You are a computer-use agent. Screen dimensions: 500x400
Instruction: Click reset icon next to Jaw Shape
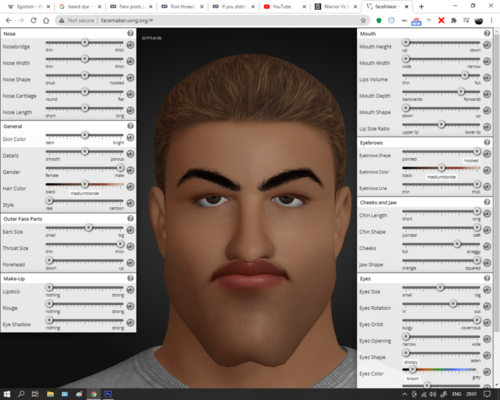[487, 263]
